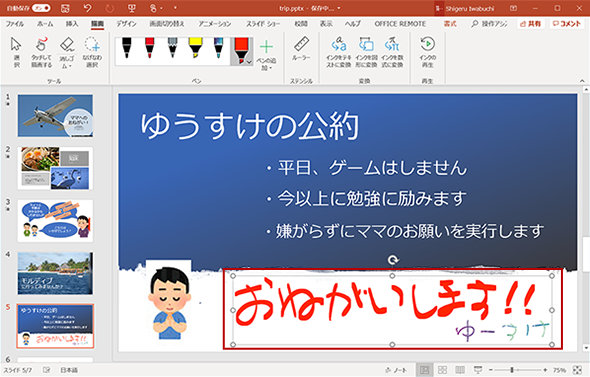Open options of selected red highlighter
The image size is (590, 377).
pos(249,62)
